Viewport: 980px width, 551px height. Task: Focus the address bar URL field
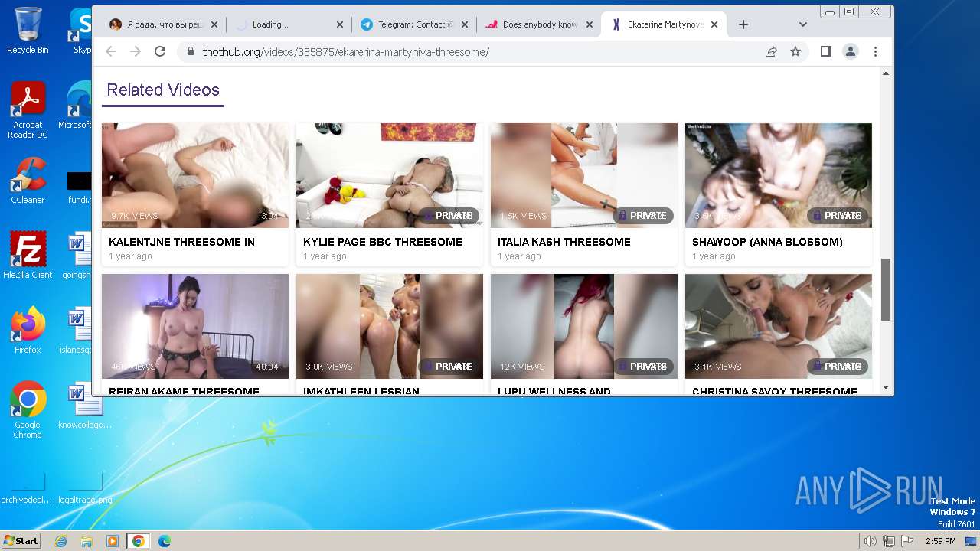click(475, 52)
